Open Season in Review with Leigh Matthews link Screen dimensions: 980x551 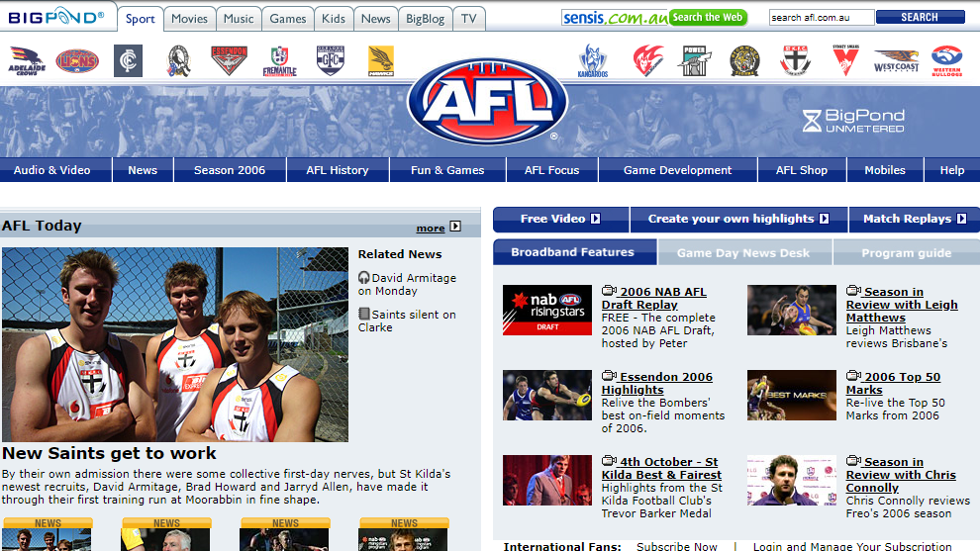902,305
